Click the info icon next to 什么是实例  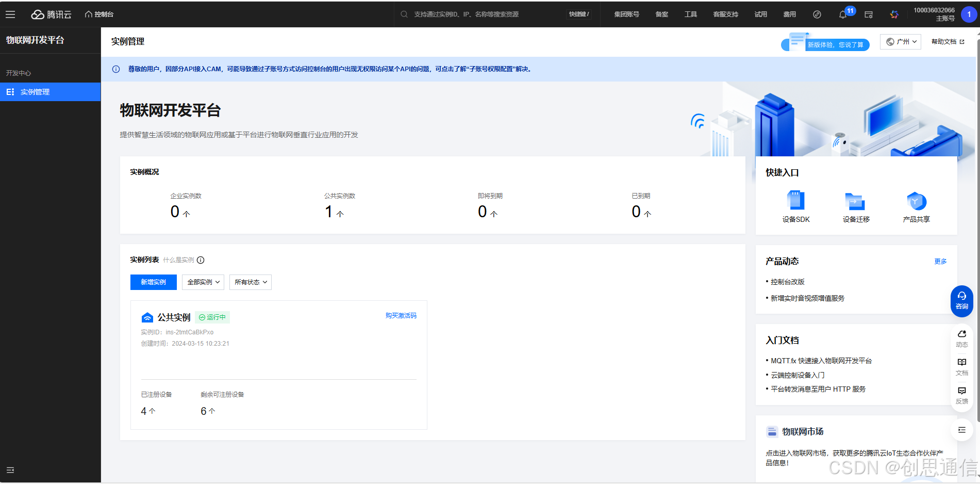201,260
